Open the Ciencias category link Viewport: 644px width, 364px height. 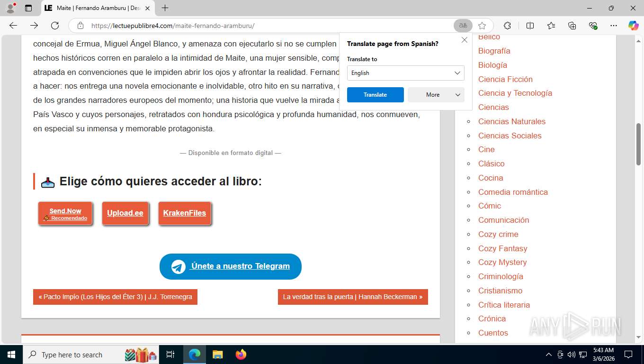point(493,107)
